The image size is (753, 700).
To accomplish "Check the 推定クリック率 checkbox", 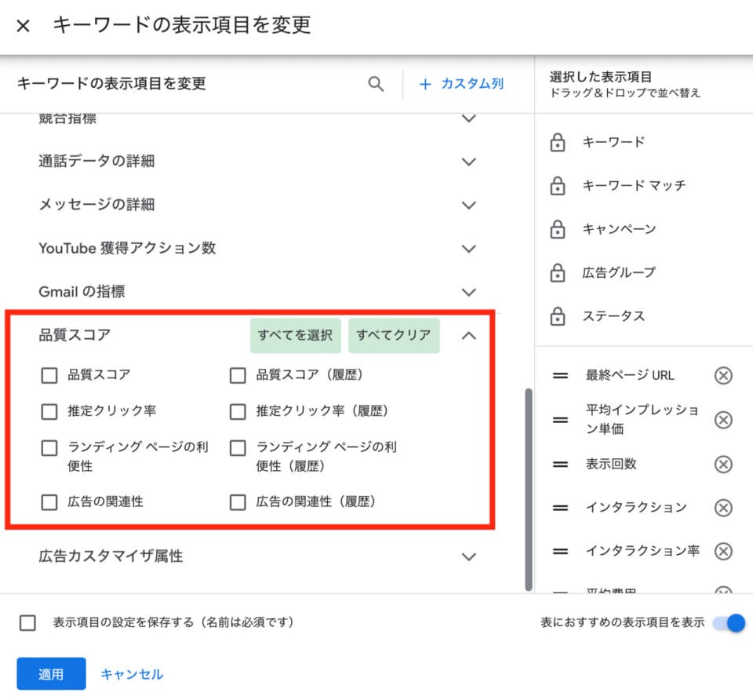I will 49,411.
